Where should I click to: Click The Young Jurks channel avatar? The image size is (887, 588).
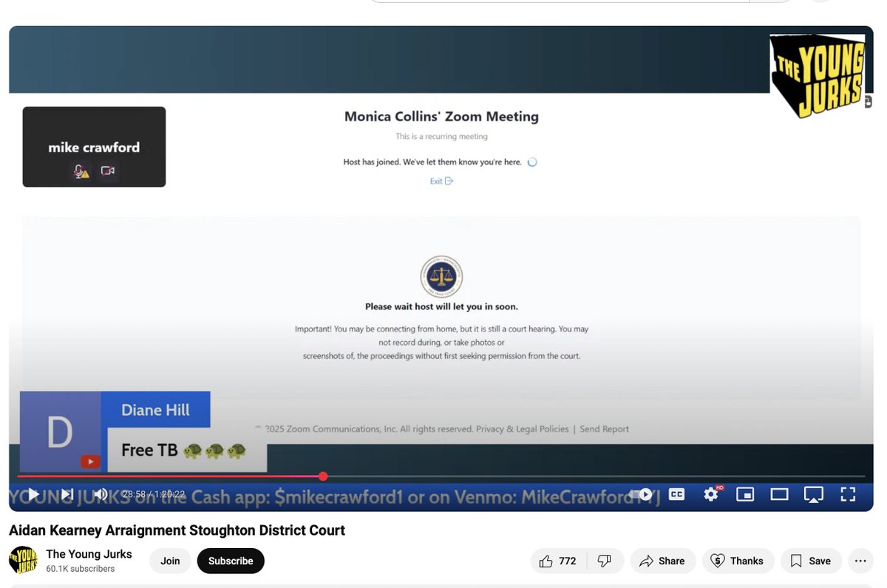pyautogui.click(x=24, y=561)
